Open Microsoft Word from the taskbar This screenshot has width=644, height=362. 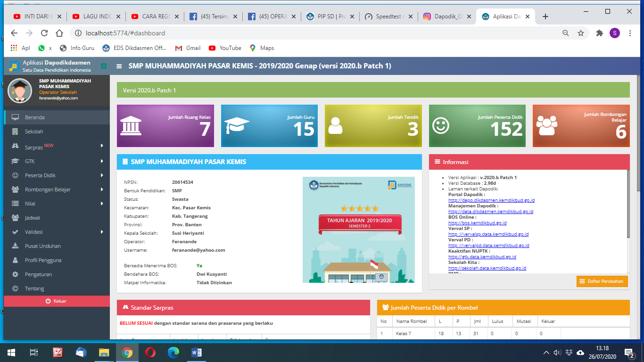(x=197, y=352)
